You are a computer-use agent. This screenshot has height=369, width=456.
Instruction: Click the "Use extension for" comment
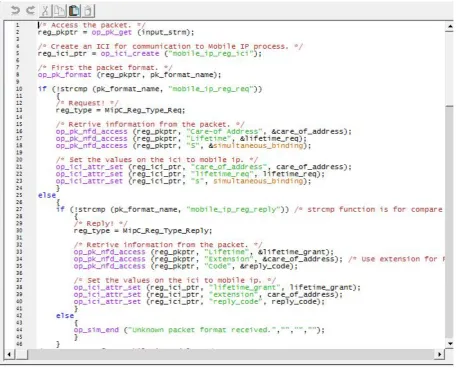click(x=396, y=259)
